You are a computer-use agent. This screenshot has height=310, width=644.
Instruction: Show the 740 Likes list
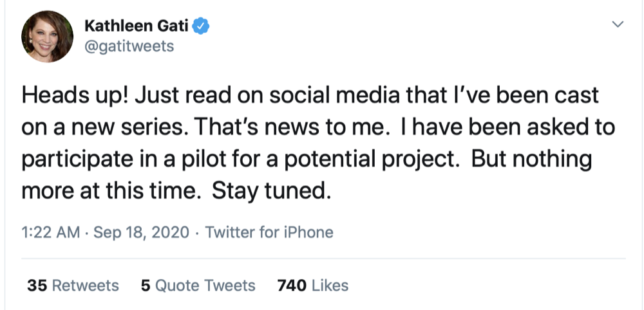[x=312, y=285]
